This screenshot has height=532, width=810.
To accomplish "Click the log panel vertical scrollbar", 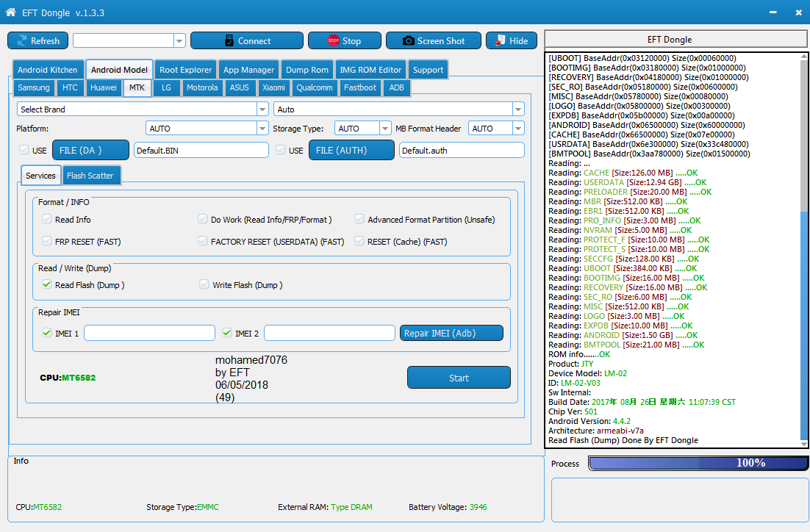I will tap(804, 251).
